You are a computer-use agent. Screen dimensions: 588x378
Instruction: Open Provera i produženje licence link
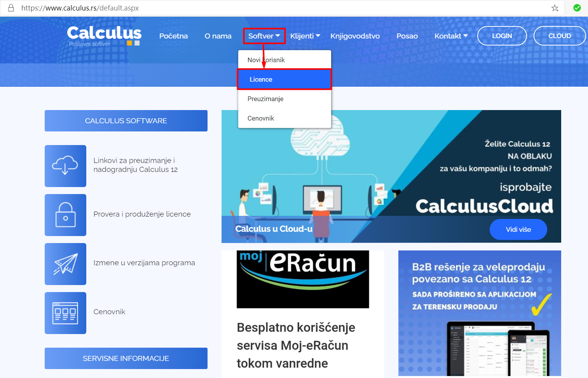142,214
